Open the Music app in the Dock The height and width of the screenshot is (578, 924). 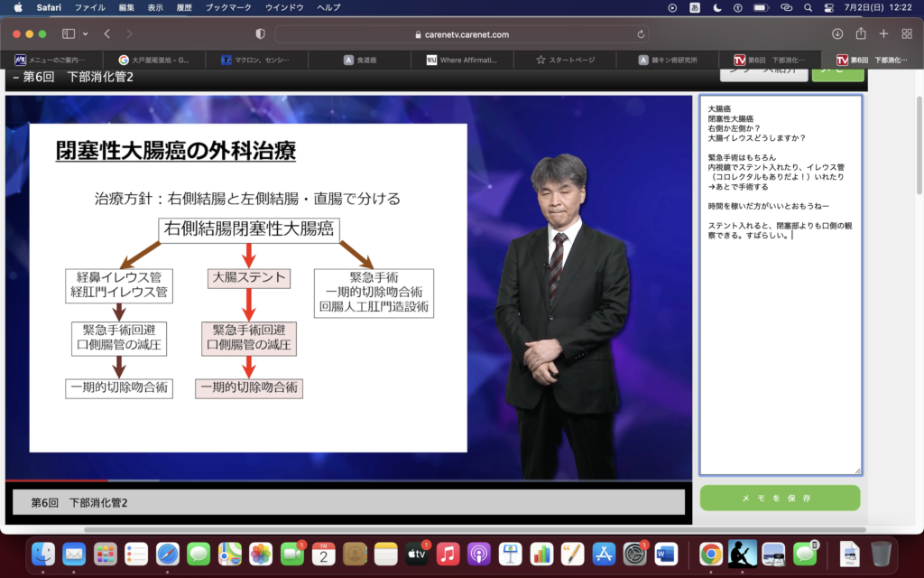pos(448,554)
